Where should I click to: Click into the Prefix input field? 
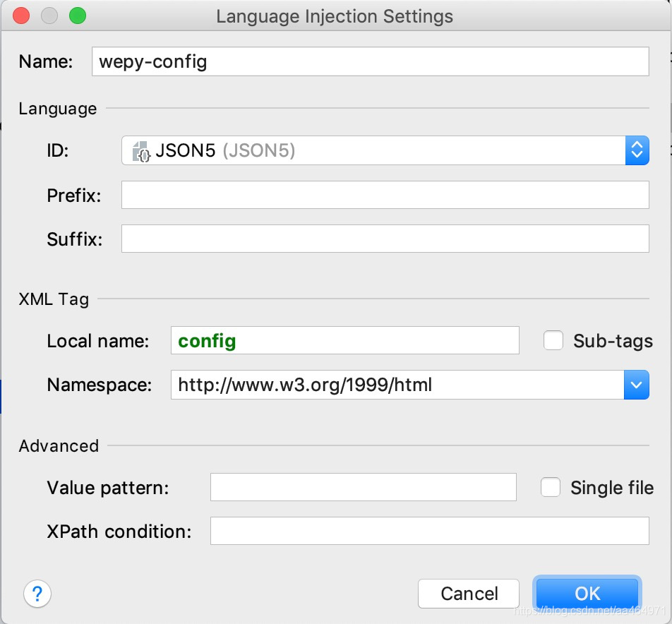(x=385, y=195)
